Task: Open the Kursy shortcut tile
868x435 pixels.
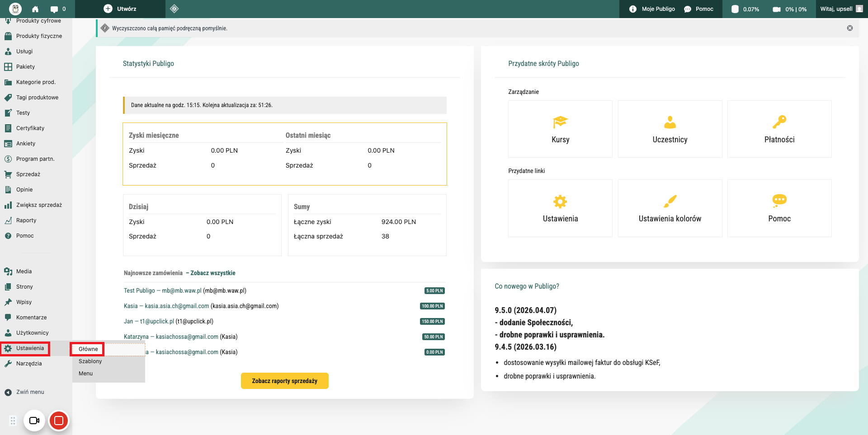Action: pos(560,129)
